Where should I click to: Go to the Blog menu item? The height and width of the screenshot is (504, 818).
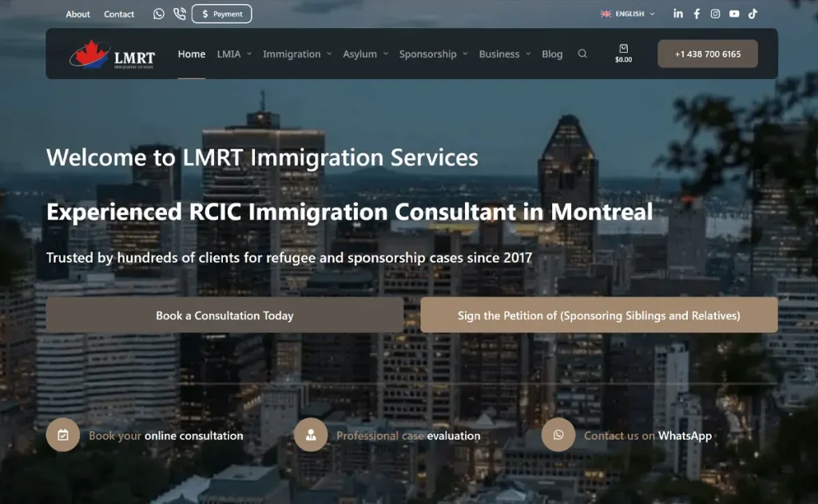pos(552,54)
